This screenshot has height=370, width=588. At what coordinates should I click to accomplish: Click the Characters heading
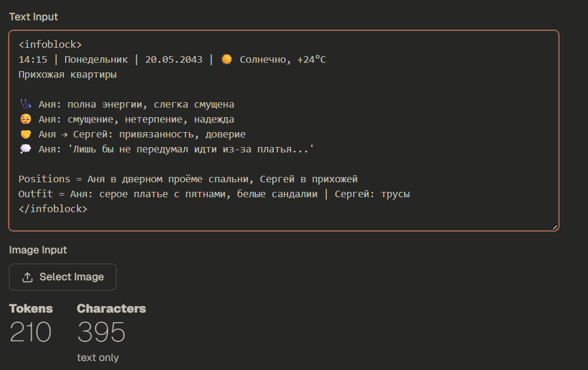[x=111, y=308]
